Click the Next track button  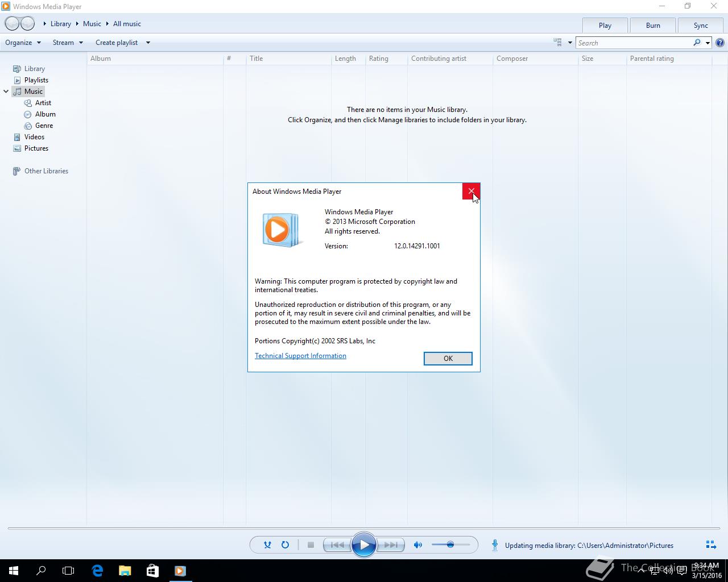pyautogui.click(x=391, y=545)
